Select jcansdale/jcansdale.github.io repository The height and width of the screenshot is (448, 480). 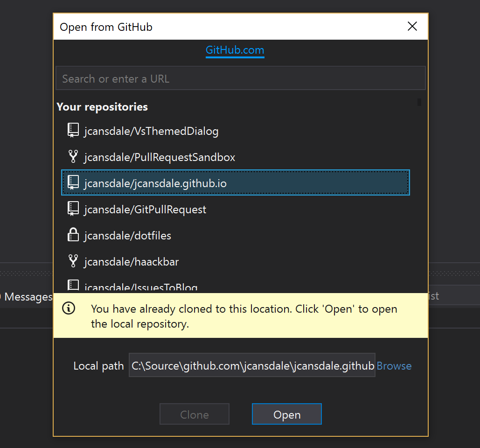pyautogui.click(x=236, y=182)
